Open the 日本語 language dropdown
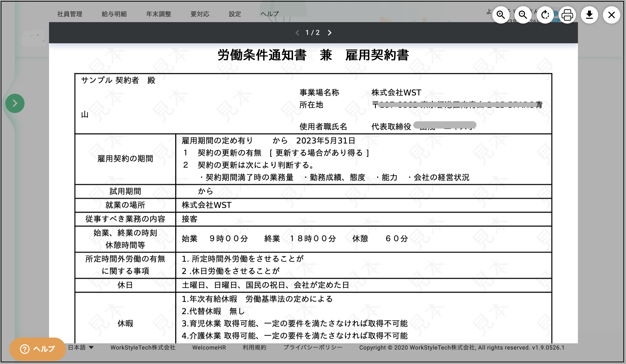 click(x=81, y=347)
